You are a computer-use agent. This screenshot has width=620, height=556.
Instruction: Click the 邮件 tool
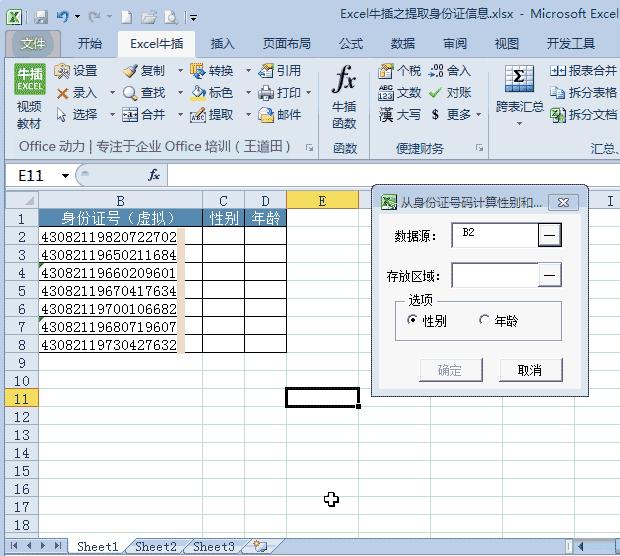point(280,115)
